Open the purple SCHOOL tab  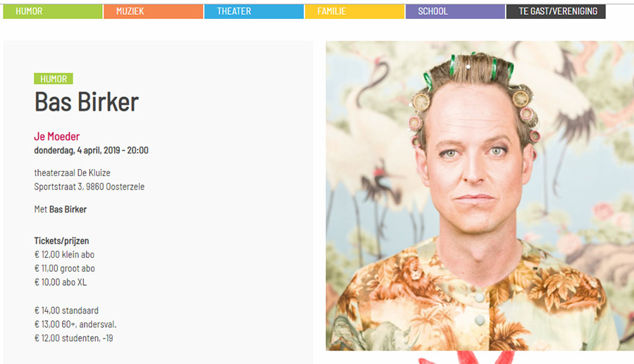[455, 11]
